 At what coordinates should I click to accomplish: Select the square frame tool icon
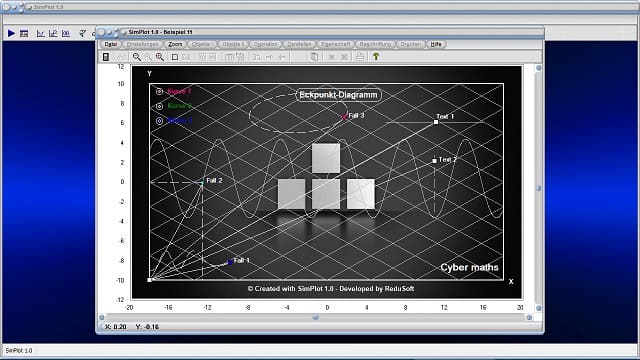[x=175, y=57]
